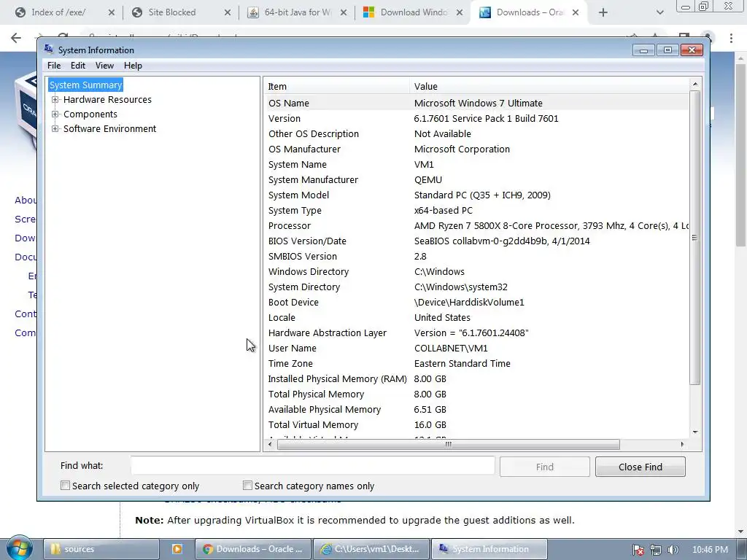747x560 pixels.
Task: Click the 'Item' column header
Action: (337, 86)
